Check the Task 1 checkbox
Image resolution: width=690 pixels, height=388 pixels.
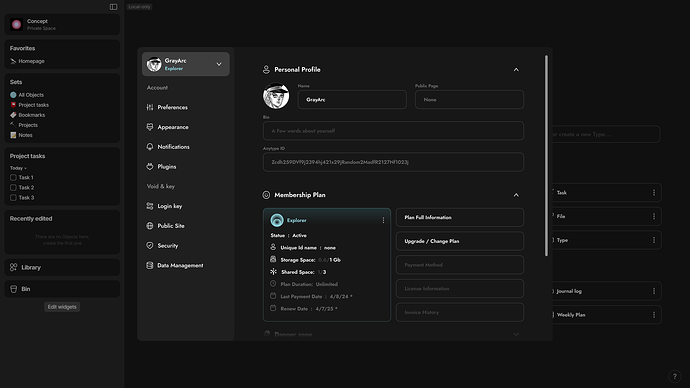click(13, 178)
